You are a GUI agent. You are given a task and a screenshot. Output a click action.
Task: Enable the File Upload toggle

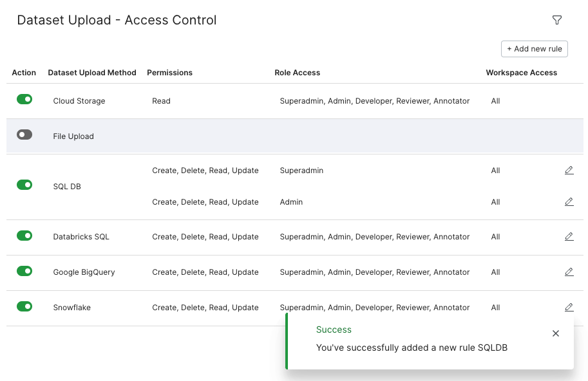click(x=24, y=135)
